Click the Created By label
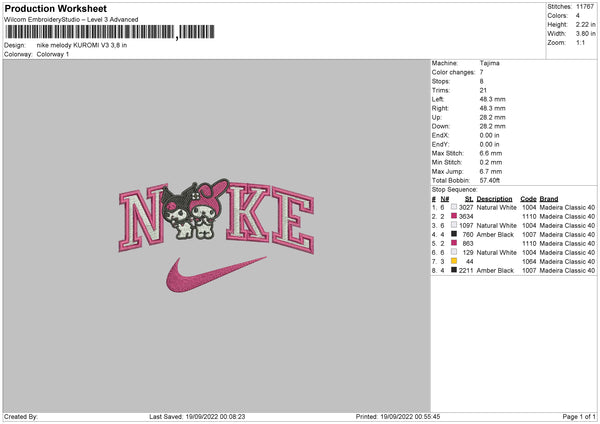Viewport: 600px width, 424px height. 21,417
